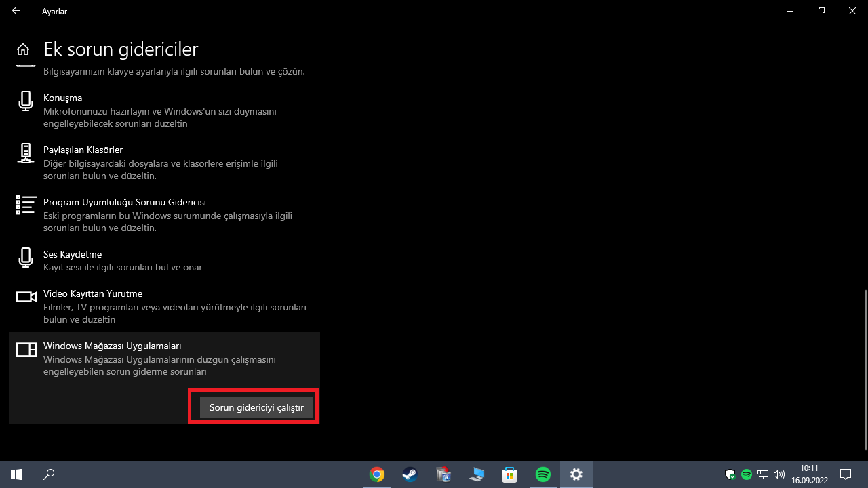Open the Windows Start menu

16,474
